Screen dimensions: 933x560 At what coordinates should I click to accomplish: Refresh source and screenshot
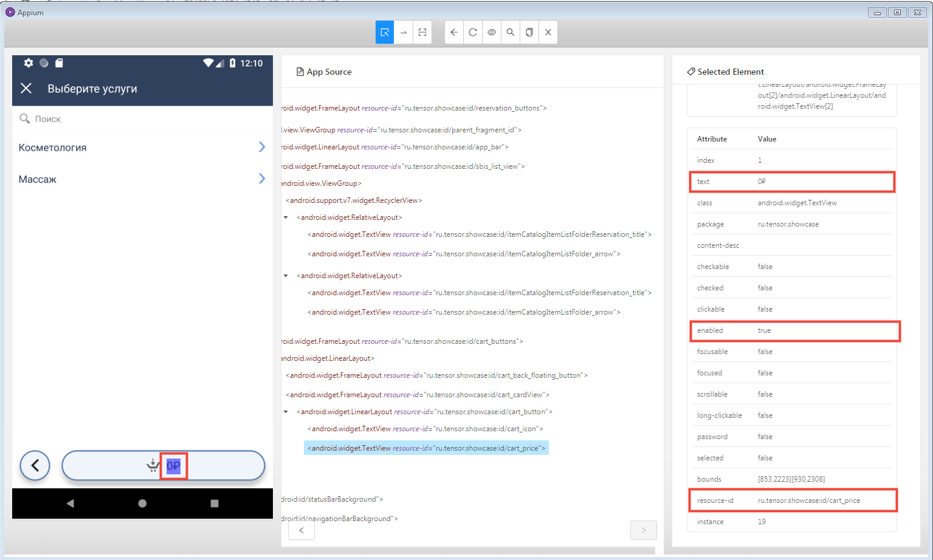pos(473,32)
